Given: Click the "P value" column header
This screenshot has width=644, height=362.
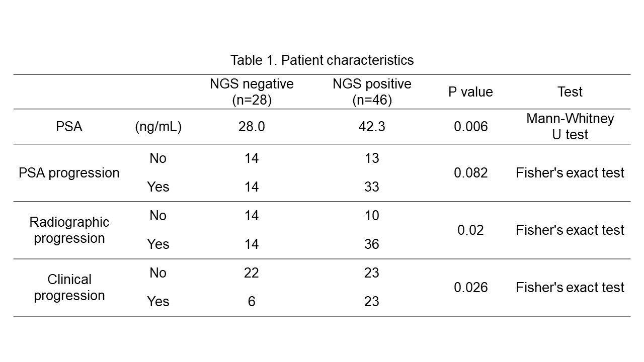Looking at the screenshot, I should pos(470,92).
